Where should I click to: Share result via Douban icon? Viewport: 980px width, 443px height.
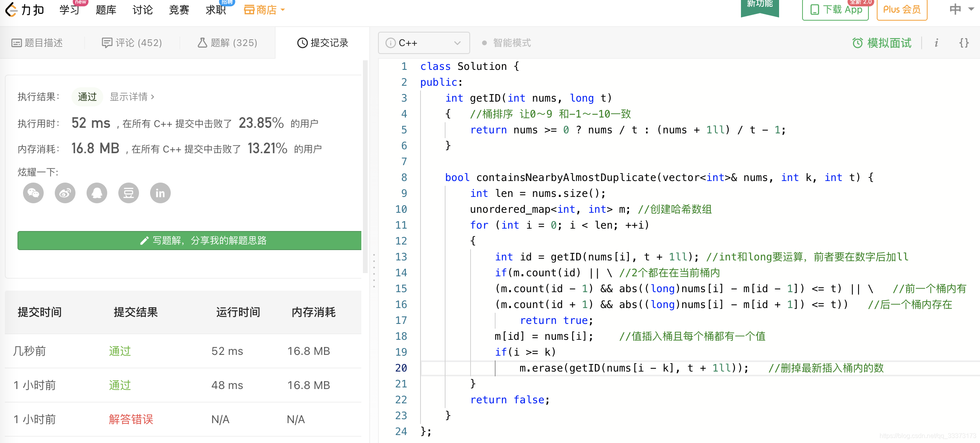[x=129, y=193]
